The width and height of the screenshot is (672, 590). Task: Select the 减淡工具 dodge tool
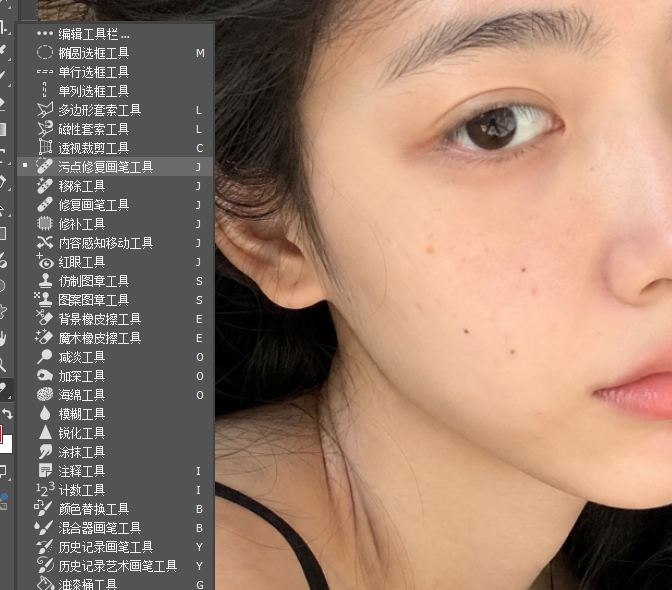coord(115,357)
